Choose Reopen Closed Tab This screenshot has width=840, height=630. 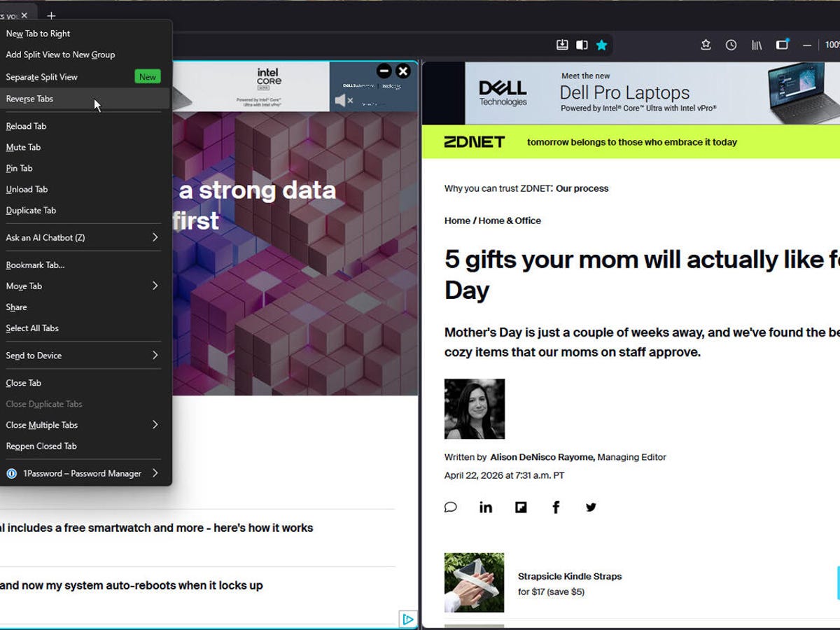click(x=85, y=446)
